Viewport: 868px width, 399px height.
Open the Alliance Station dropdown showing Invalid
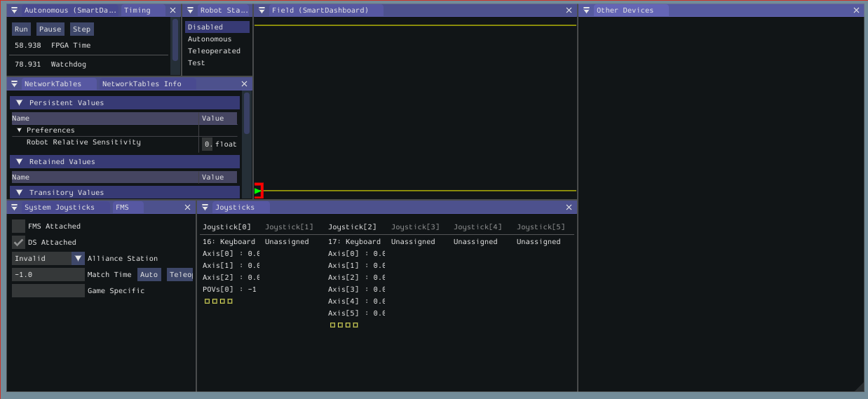point(48,259)
